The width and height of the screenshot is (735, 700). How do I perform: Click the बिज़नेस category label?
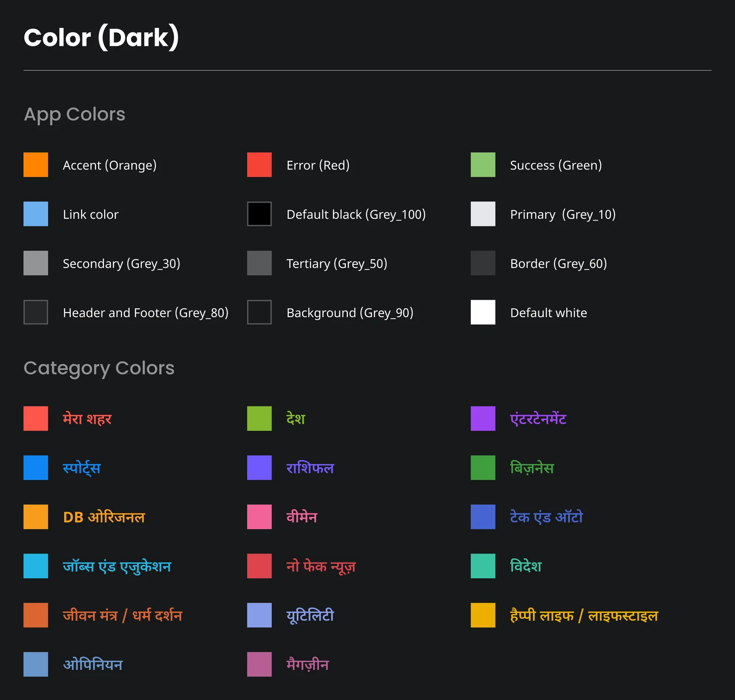532,468
